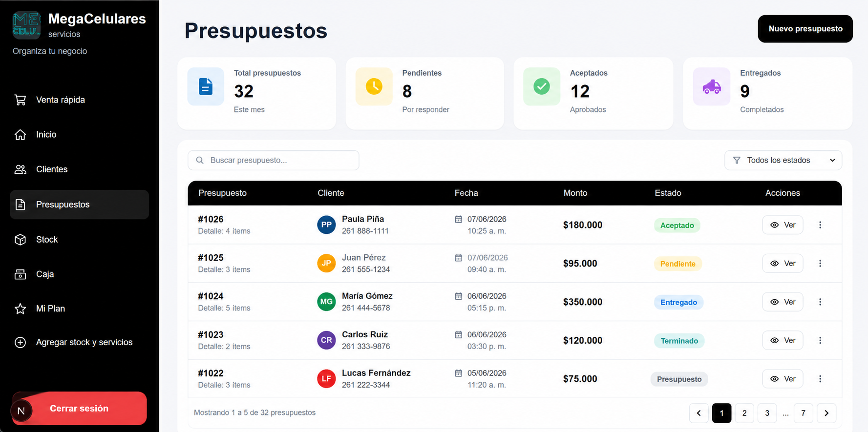Click the Entregado status badge
Viewport: 868px width, 432px height.
pos(679,303)
